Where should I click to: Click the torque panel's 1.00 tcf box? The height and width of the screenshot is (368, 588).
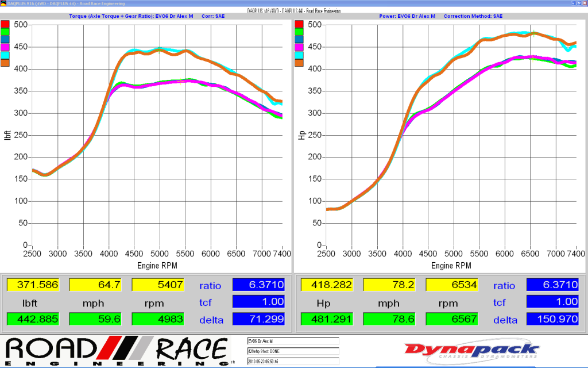tap(259, 301)
